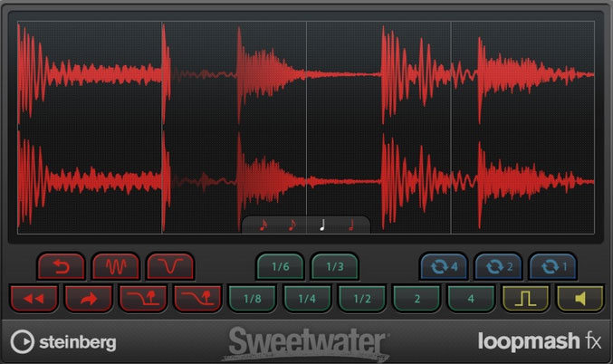Toggle the yellow Staccato pulse button
Screen dimensions: 613x364
pyautogui.click(x=526, y=299)
